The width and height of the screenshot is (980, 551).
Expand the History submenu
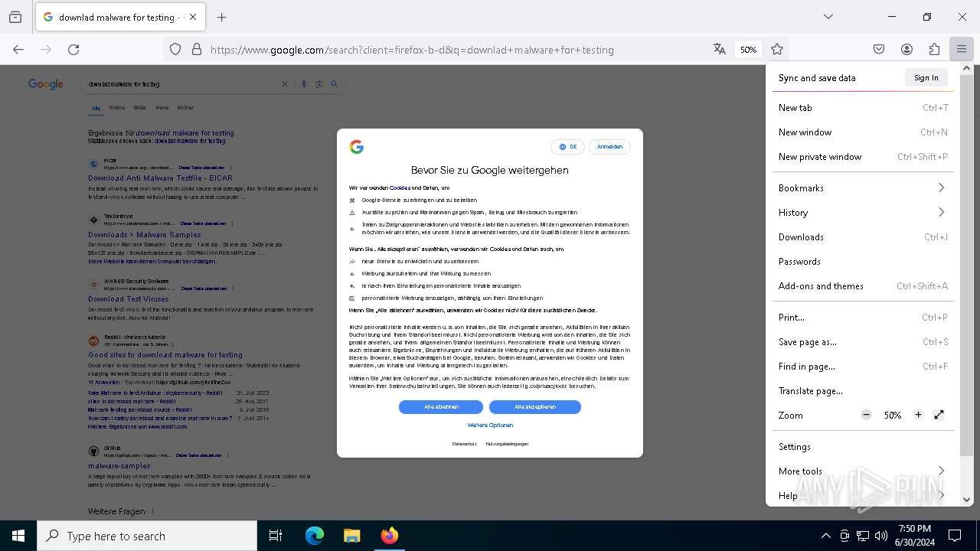(863, 213)
